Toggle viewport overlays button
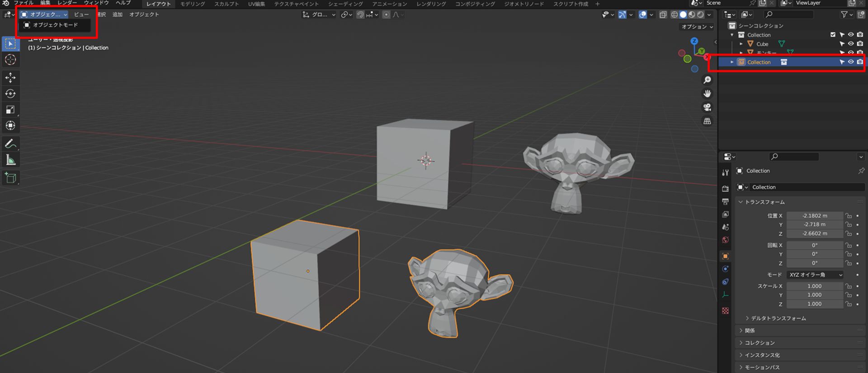Screen dimensions: 868x373 [643, 15]
